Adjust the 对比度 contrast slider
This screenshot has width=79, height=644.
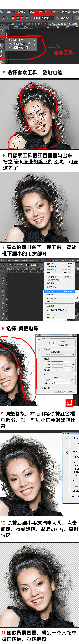point(57,367)
